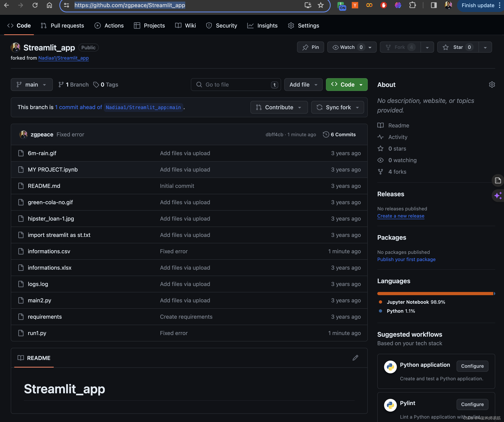Click Jupyter Notebook 98.9% language entry

pos(412,302)
